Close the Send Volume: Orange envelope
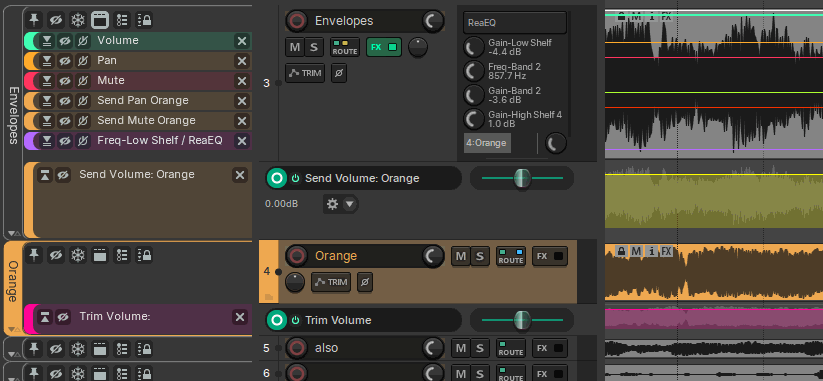 (x=240, y=175)
